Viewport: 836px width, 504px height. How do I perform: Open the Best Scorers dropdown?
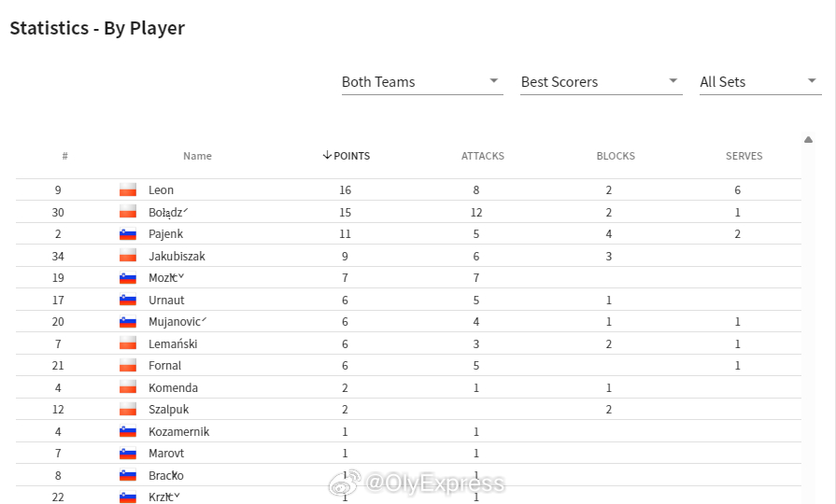[602, 82]
